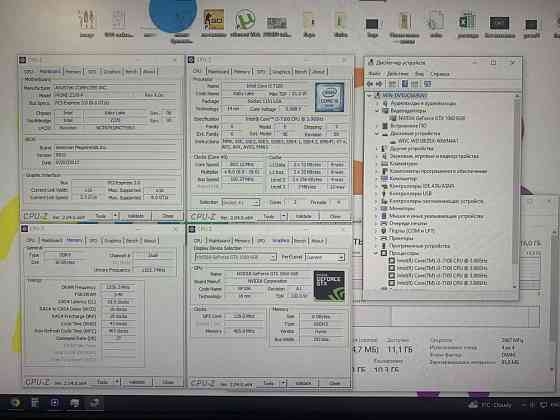Open Tools dropdown arrow in CPU-Z Graphics window
This screenshot has height=420, width=560.
[284, 383]
